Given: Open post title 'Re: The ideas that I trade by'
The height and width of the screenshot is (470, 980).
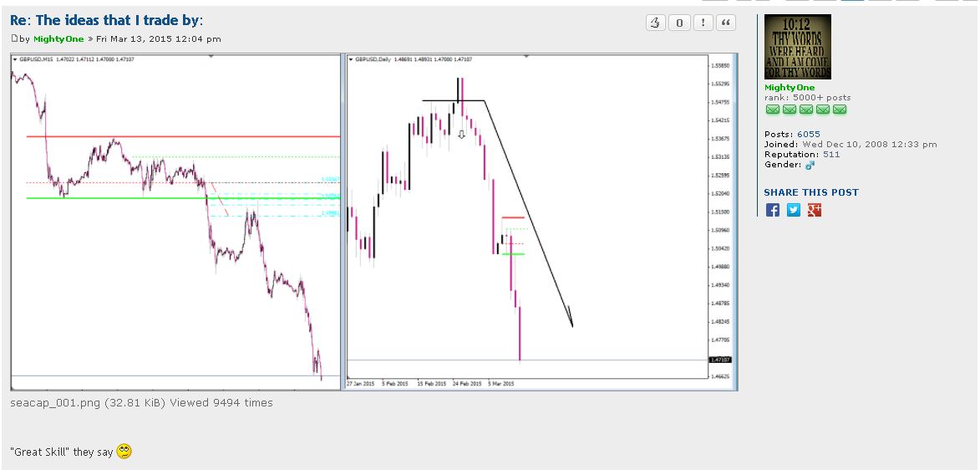Looking at the screenshot, I should coord(105,20).
